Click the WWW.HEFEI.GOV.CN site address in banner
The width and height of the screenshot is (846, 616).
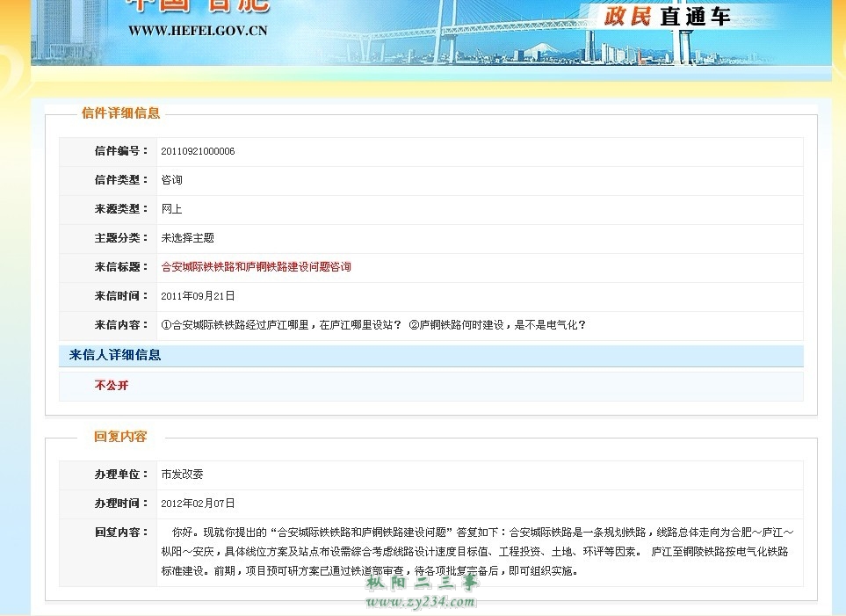tap(198, 31)
